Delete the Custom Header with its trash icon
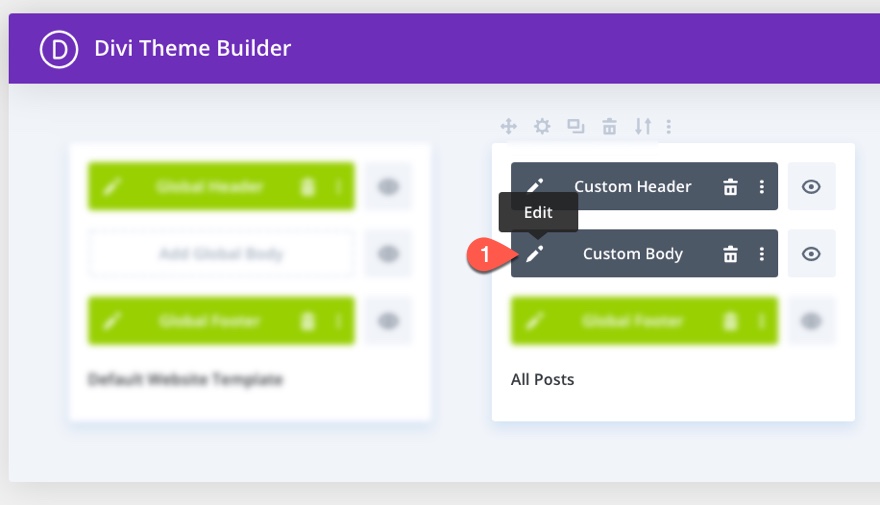 (x=730, y=187)
